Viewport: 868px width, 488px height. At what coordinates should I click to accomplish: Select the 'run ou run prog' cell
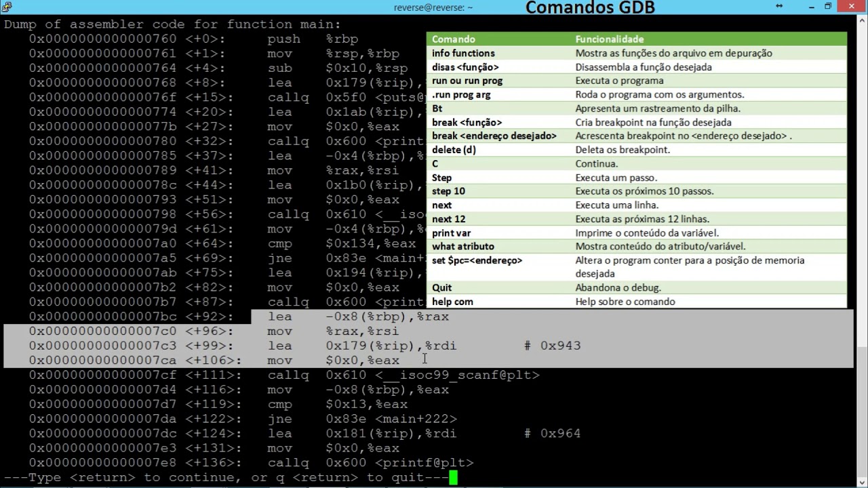coord(467,81)
